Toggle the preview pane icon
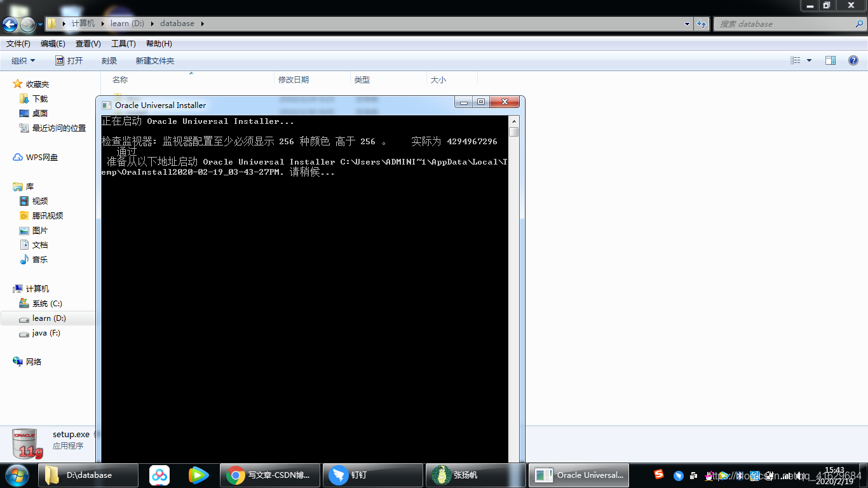Viewport: 868px width, 488px height. point(831,60)
